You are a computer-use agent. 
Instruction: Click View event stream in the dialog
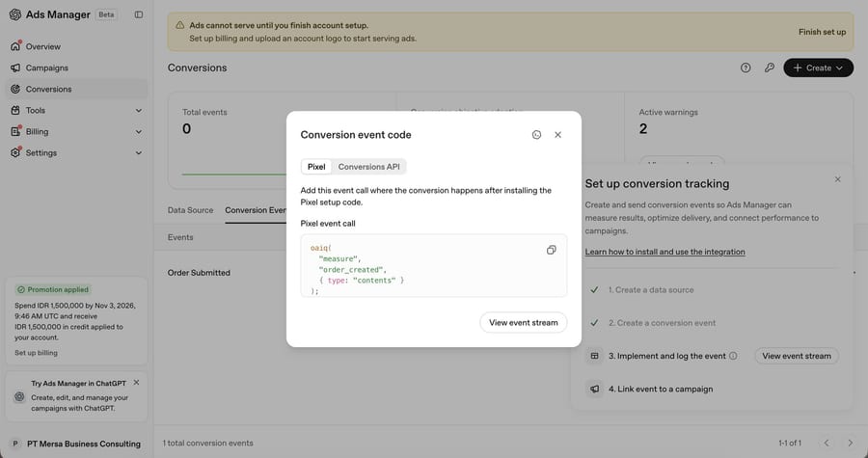pyautogui.click(x=524, y=322)
